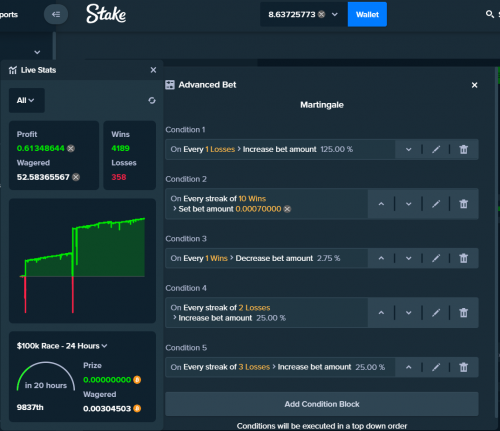Viewport: 500px width, 431px height.
Task: Edit Condition 1 with pencil icon
Action: [x=436, y=149]
